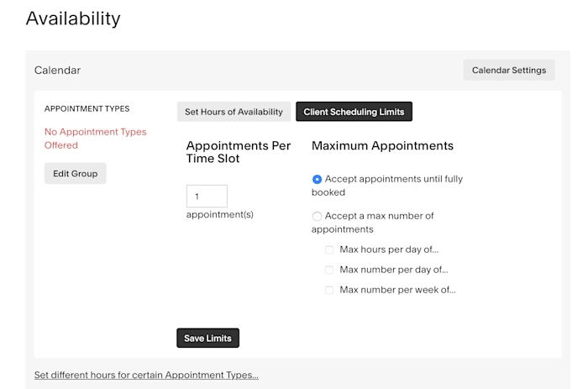Open Set different hours for Appointment Types link
The height and width of the screenshot is (389, 588).
[146, 375]
